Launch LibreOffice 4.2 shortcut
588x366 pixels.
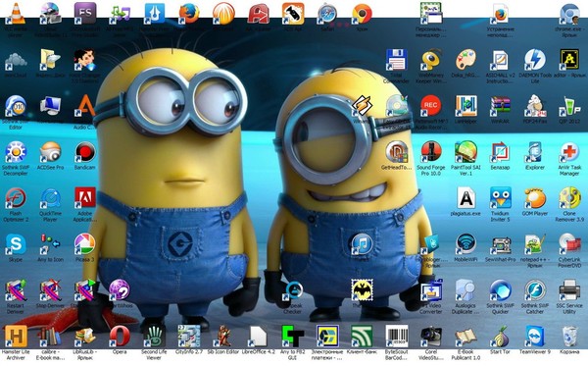click(258, 337)
